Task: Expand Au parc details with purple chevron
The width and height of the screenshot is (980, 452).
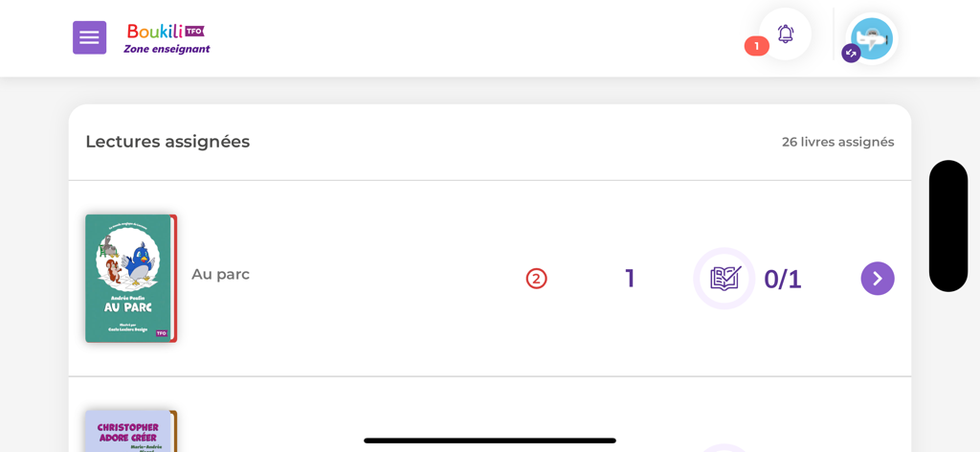Action: [x=877, y=279]
